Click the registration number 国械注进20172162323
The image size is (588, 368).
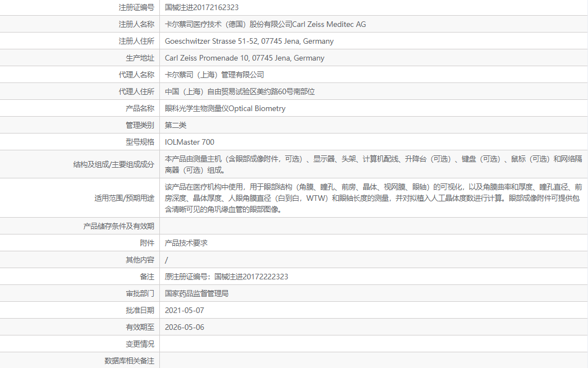click(x=201, y=7)
